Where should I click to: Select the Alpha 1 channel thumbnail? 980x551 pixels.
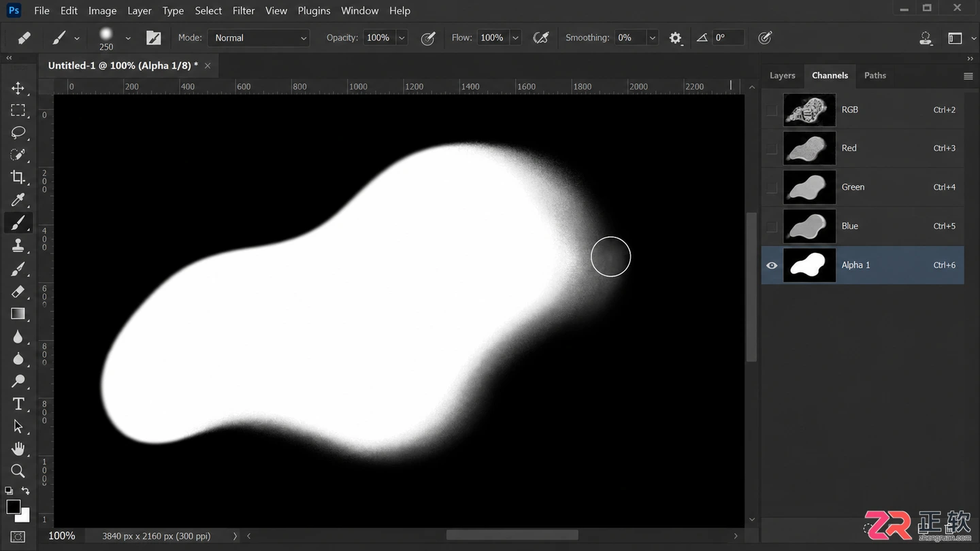(x=810, y=265)
